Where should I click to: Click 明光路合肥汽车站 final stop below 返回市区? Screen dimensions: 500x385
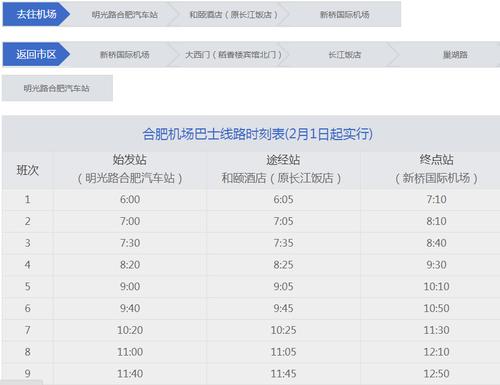pyautogui.click(x=57, y=88)
